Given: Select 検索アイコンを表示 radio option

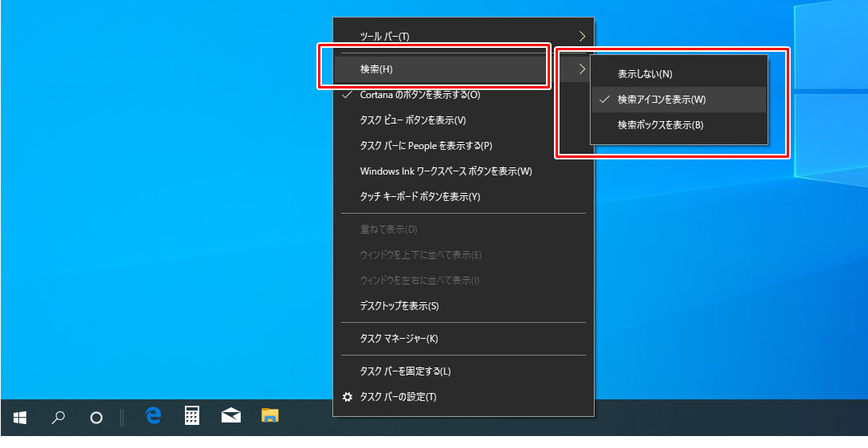Looking at the screenshot, I should (x=662, y=100).
